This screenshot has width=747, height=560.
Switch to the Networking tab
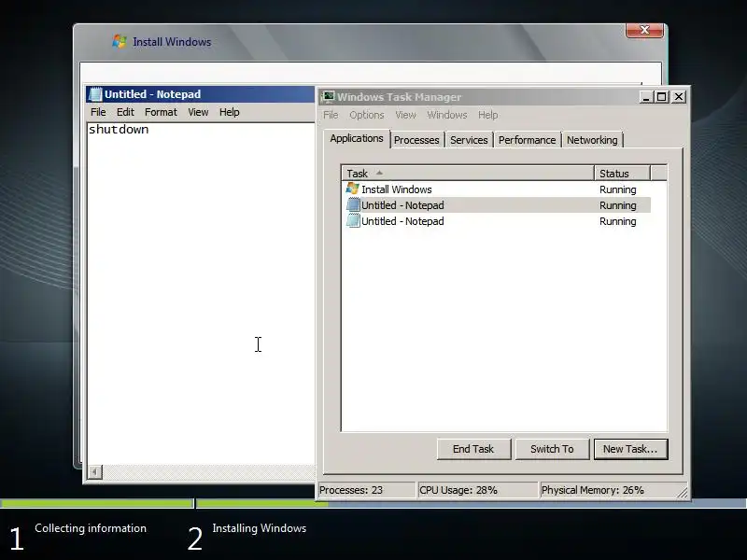click(592, 140)
